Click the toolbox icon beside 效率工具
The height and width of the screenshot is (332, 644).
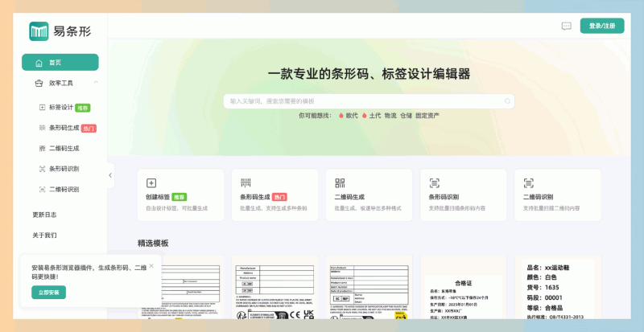pos(39,84)
